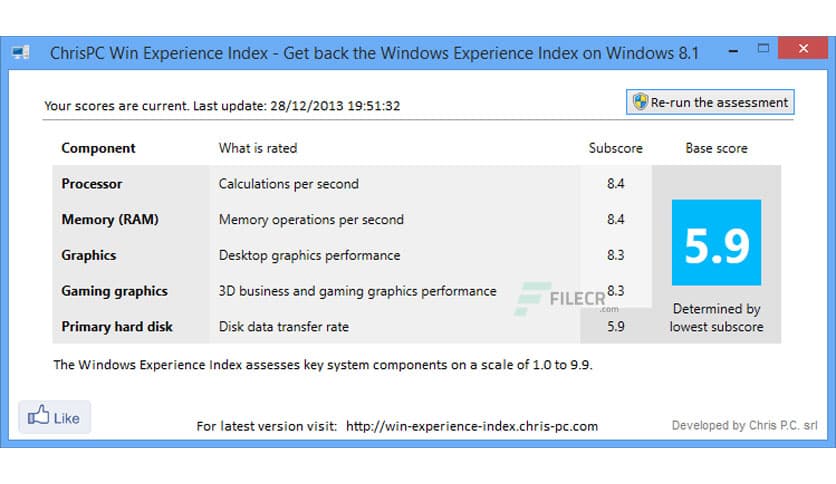Click the window title text
The height and width of the screenshot is (484, 836).
[374, 53]
